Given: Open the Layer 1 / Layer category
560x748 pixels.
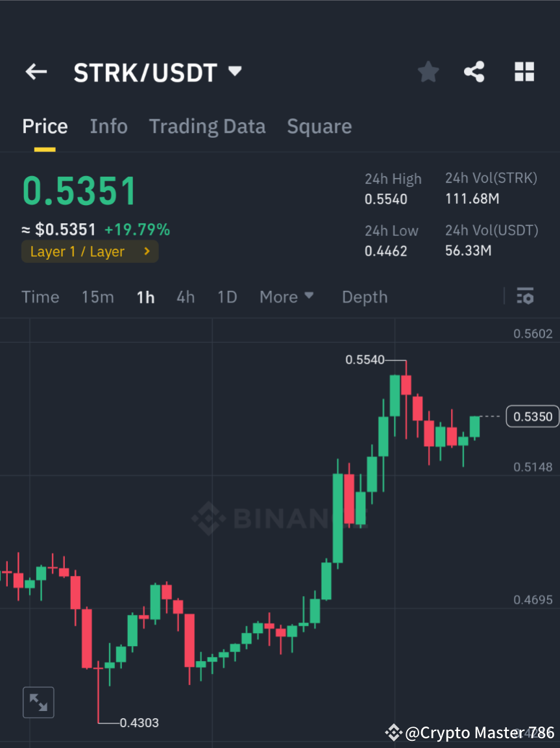Looking at the screenshot, I should click(90, 251).
